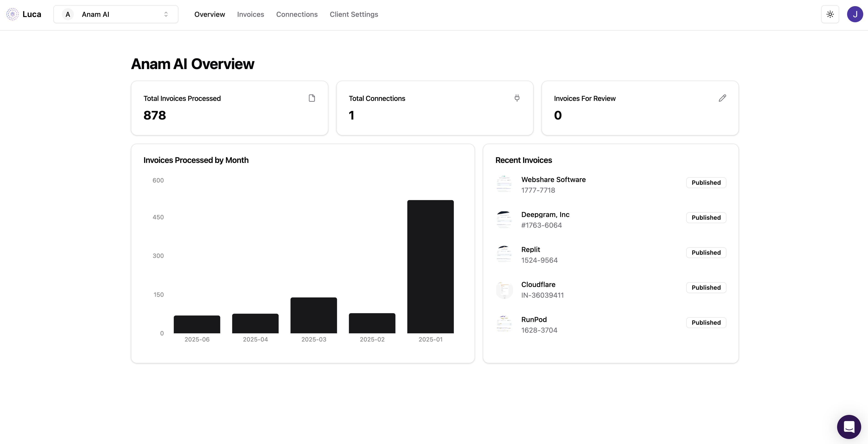Open the Client Settings tab

[x=354, y=14]
